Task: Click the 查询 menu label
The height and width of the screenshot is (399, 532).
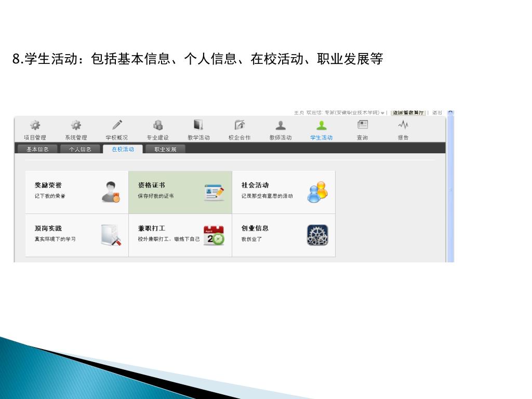Action: tap(362, 137)
